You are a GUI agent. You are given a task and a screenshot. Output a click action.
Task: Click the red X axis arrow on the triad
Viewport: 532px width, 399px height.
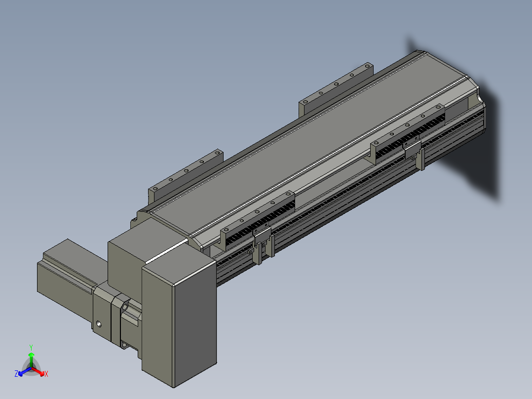coord(42,372)
